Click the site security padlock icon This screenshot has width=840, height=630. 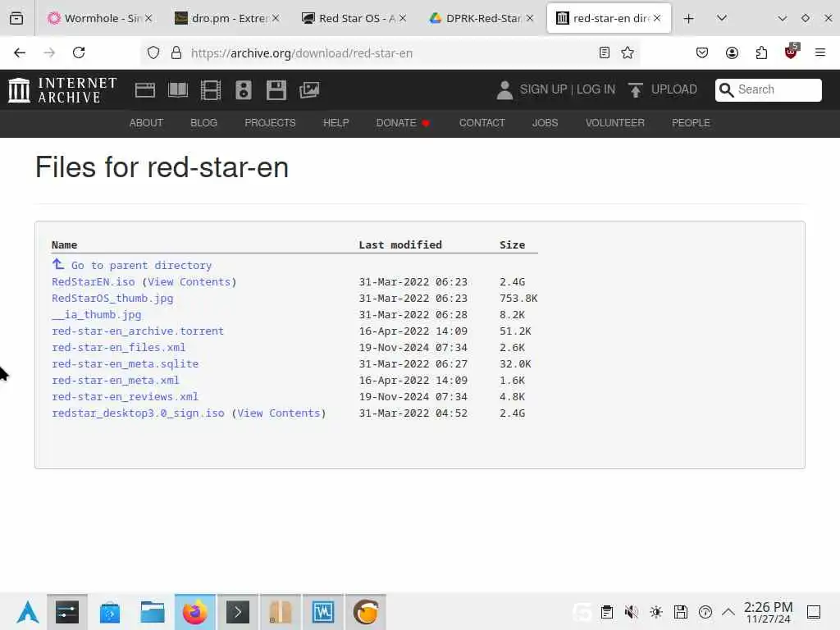click(x=176, y=52)
